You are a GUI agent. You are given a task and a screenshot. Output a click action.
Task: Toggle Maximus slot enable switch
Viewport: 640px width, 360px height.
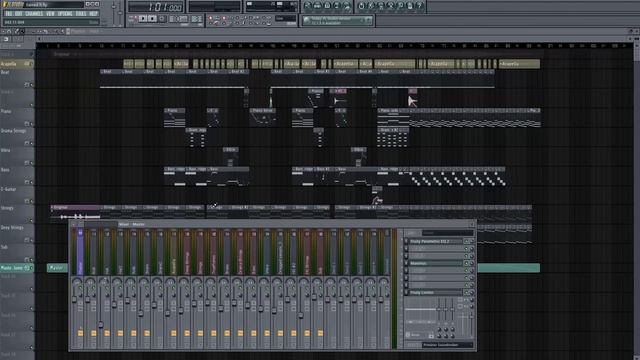click(x=466, y=263)
